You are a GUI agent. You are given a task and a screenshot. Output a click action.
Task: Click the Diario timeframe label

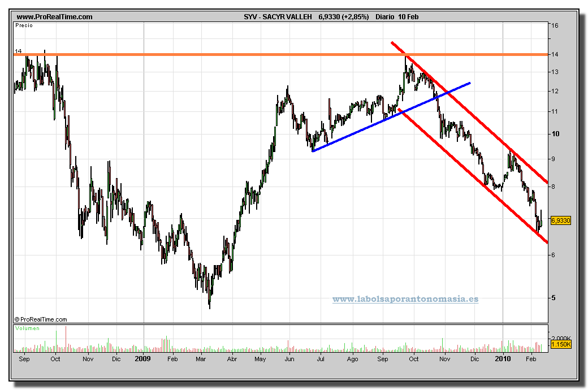click(385, 17)
